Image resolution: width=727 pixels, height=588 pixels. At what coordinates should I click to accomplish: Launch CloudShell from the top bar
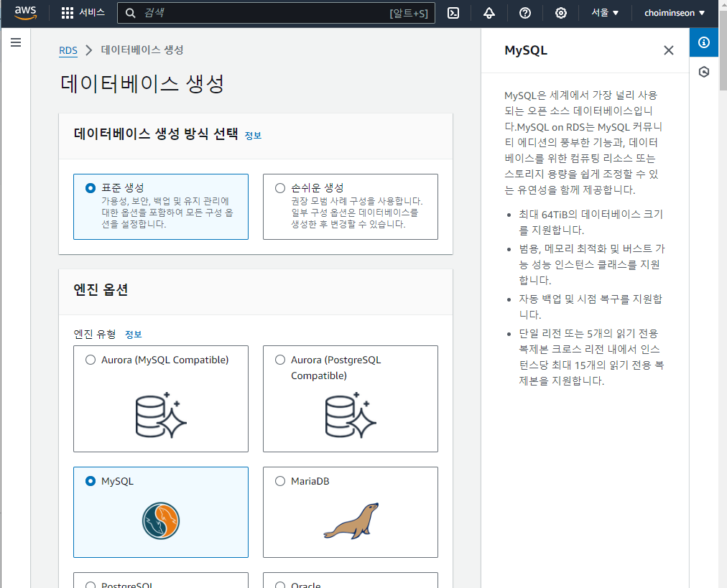453,13
